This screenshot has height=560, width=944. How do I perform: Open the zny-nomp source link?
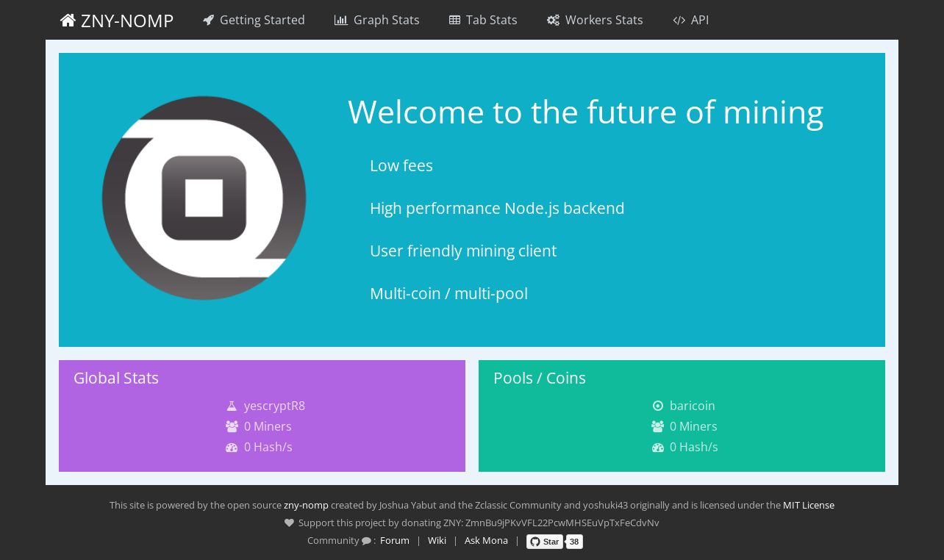(306, 506)
